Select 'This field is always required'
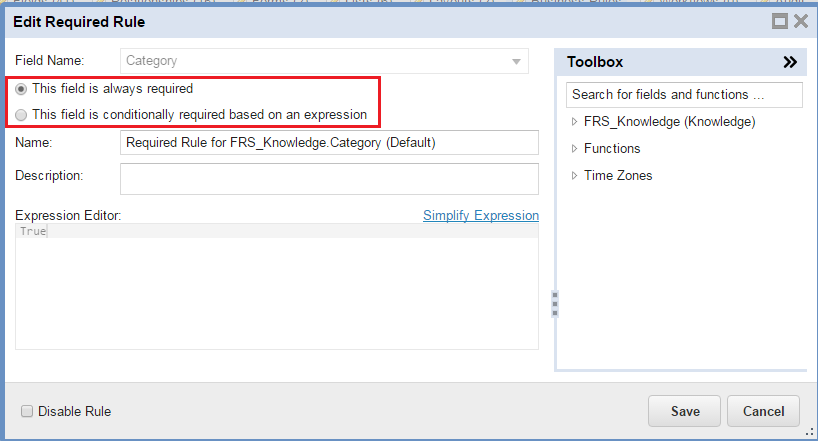The image size is (818, 441). point(22,89)
